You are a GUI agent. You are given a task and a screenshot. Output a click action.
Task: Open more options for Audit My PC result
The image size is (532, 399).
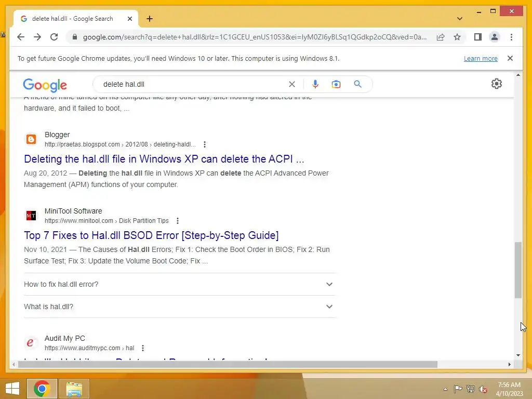pos(142,348)
